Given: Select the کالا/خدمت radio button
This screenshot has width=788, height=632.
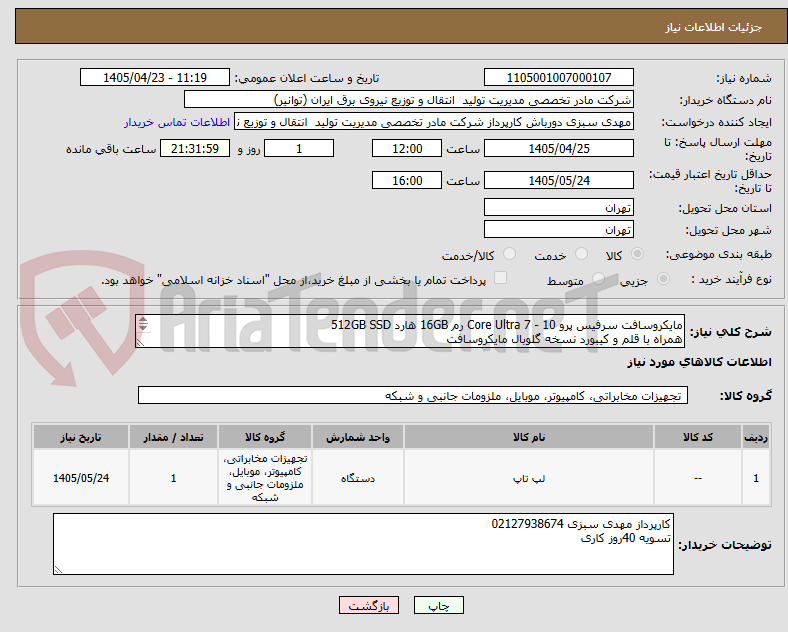Looking at the screenshot, I should point(510,254).
